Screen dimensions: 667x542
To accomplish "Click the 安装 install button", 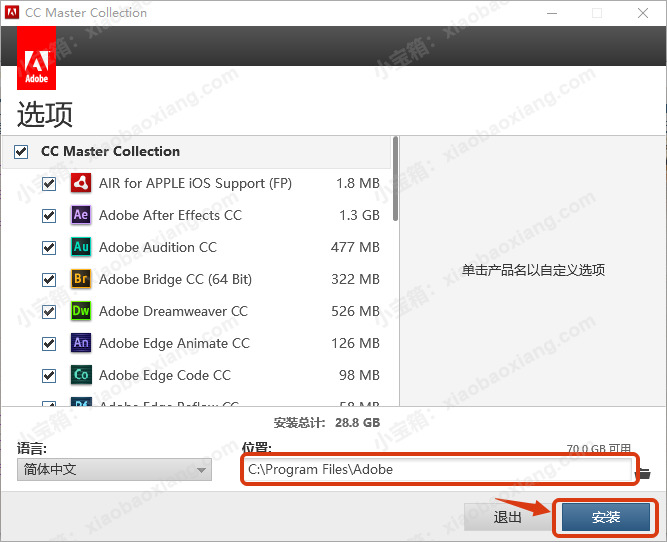I will point(606,517).
